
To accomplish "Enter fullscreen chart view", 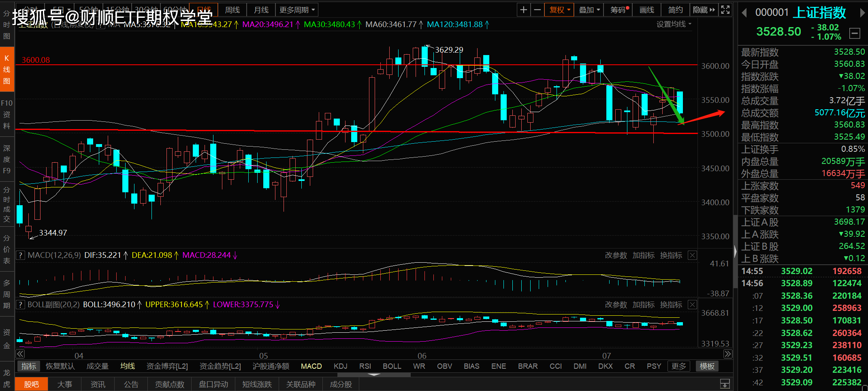I will 725,10.
